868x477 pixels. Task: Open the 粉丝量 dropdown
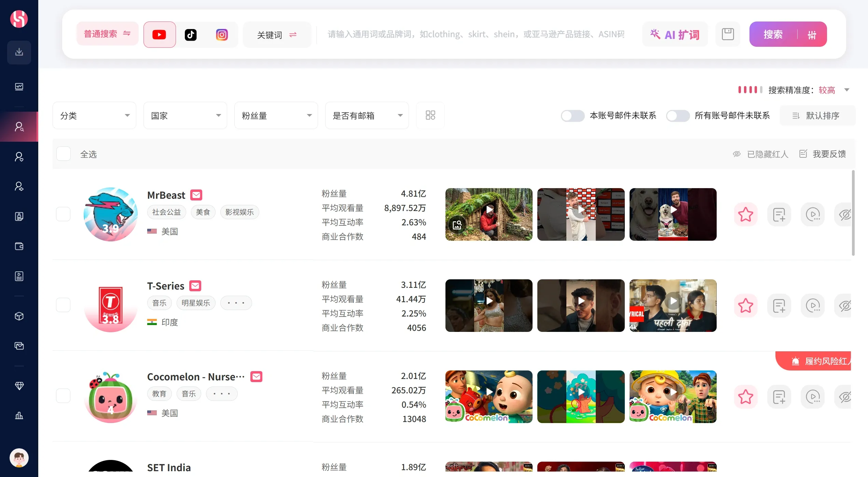276,115
